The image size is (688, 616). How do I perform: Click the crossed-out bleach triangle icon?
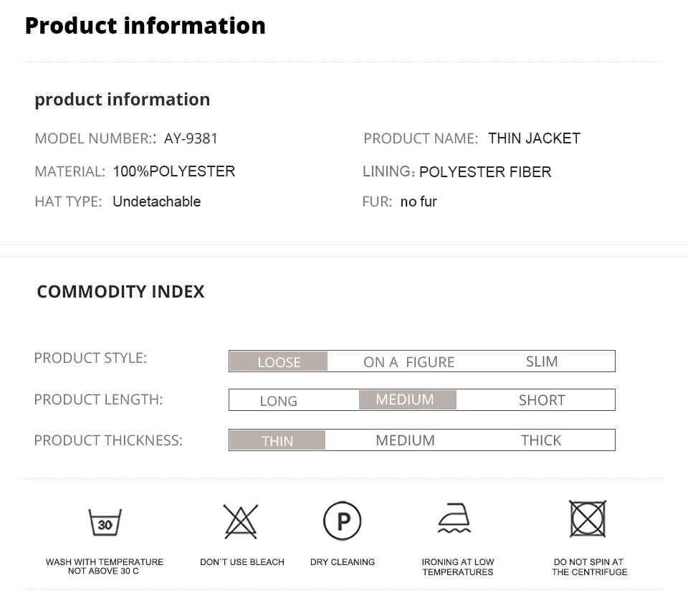coord(241,521)
